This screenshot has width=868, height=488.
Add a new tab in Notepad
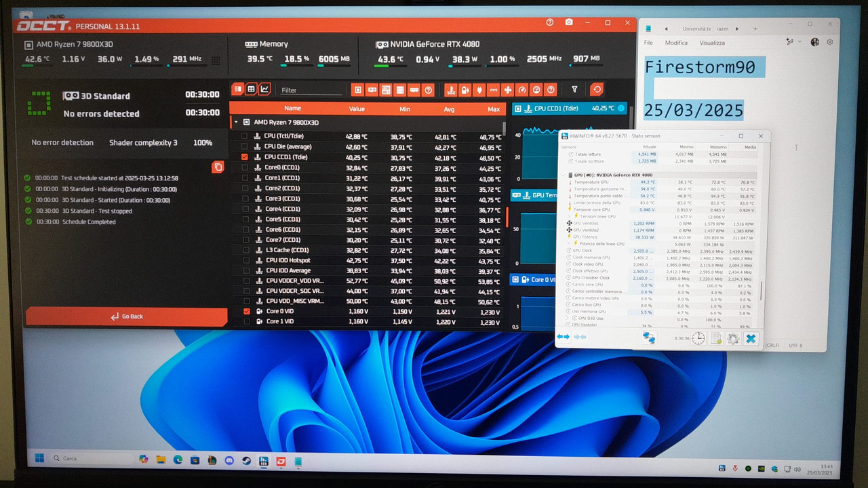coord(755,28)
